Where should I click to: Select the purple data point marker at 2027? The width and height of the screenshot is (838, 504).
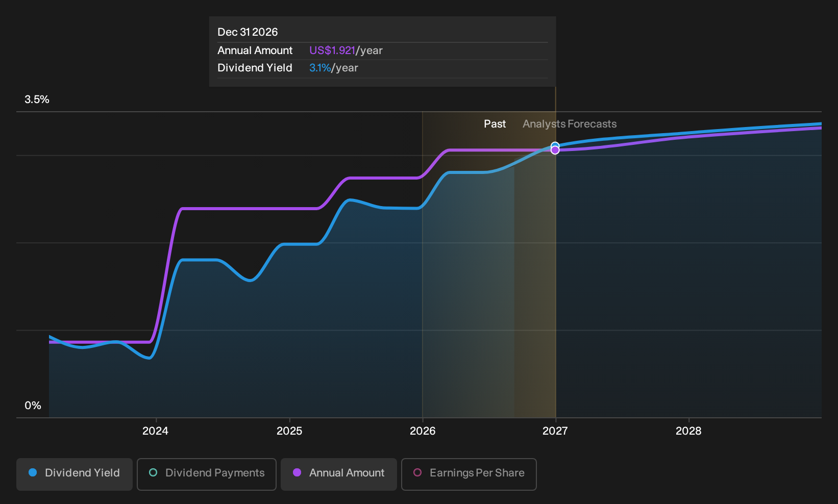tap(555, 150)
